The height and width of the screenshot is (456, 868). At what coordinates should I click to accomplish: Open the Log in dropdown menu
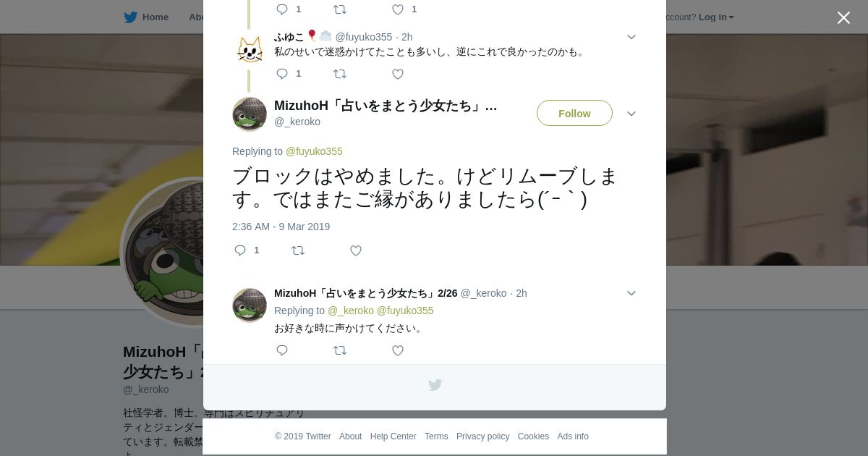[716, 17]
